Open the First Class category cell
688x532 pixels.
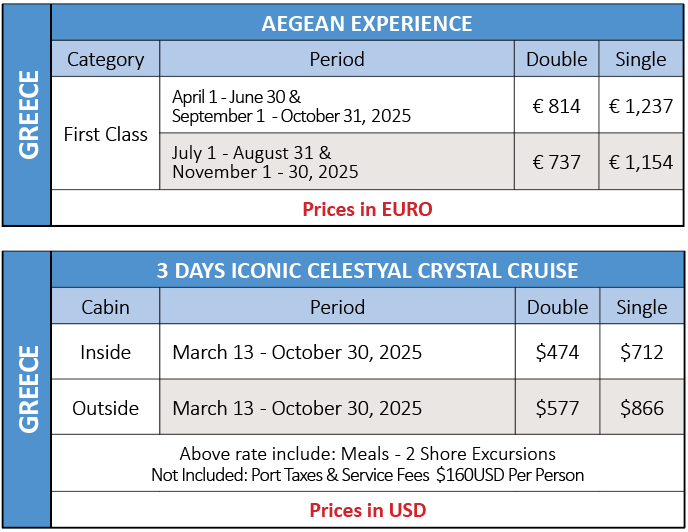pos(105,134)
